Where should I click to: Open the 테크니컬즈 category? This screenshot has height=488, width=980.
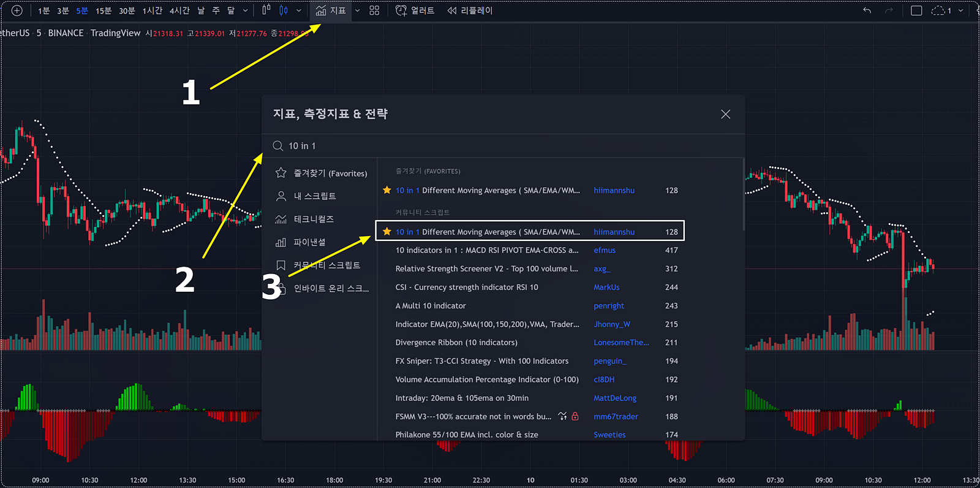click(305, 219)
